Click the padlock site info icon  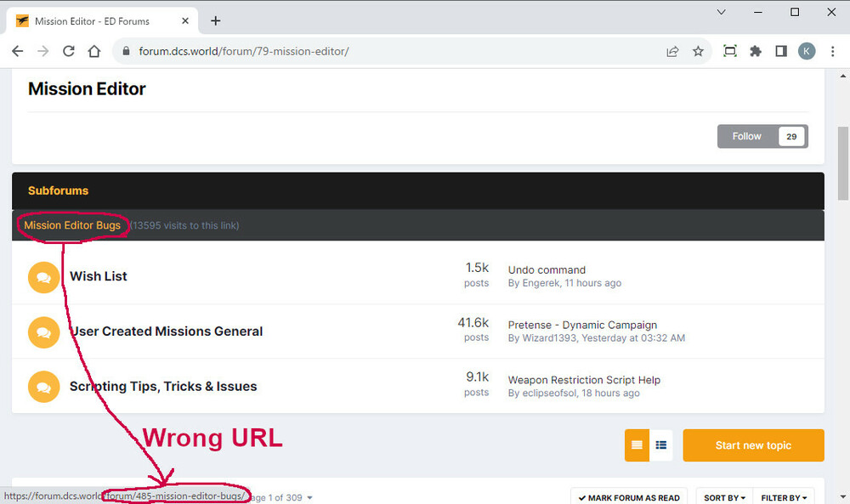(x=126, y=51)
